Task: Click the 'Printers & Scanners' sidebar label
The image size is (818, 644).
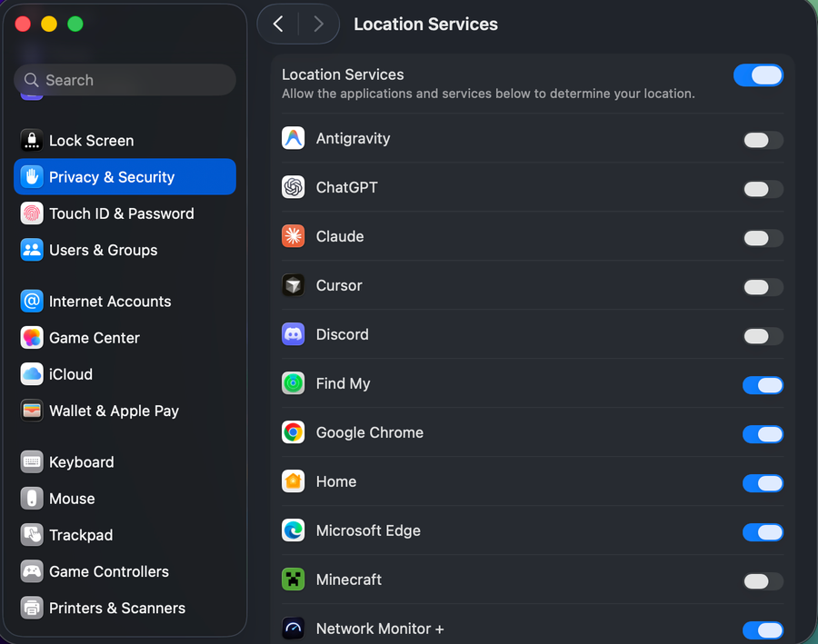Action: coord(117,608)
